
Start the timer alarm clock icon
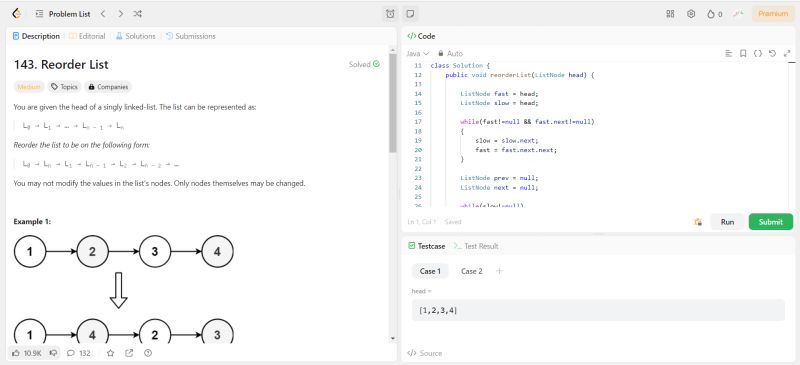pos(390,14)
